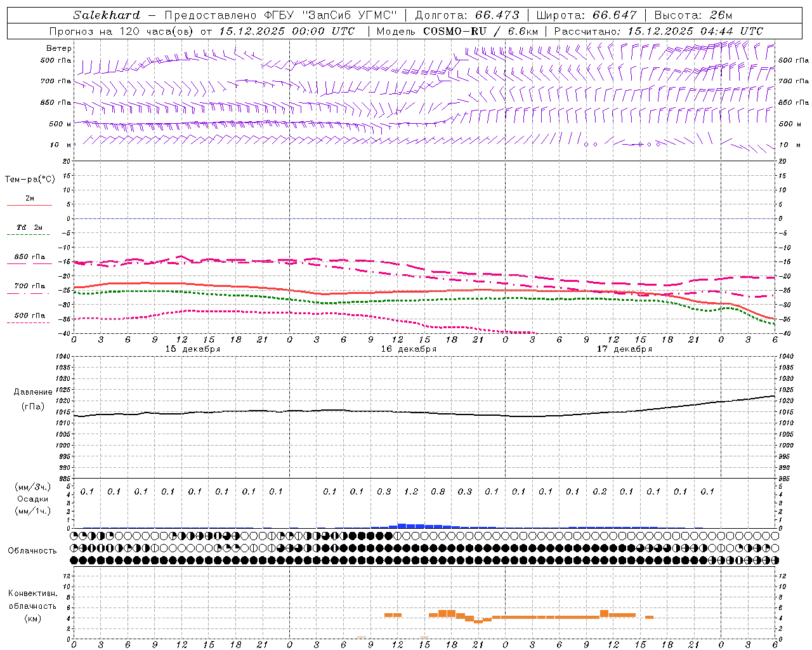Click the 'Долгота: 66.473' header field
Viewport: 812px width, 650px height.
coord(467,15)
